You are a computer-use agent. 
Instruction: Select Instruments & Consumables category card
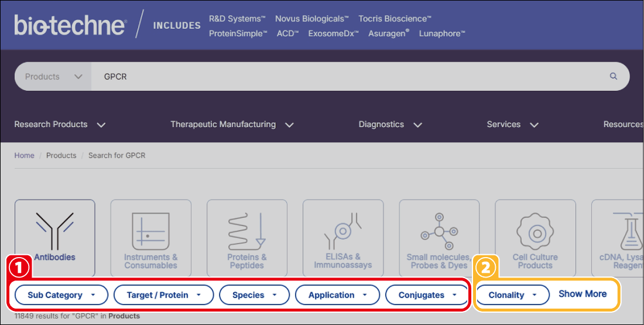coord(150,238)
